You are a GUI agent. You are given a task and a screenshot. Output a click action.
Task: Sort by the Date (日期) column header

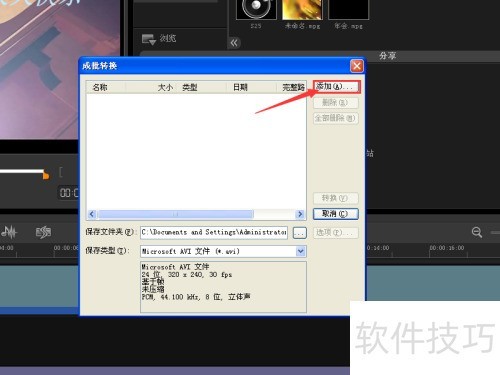252,87
